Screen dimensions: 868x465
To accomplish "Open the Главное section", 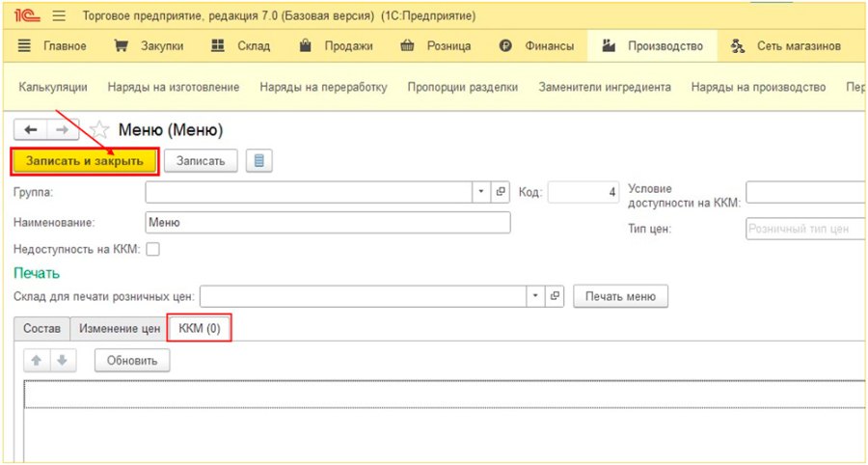I will pyautogui.click(x=52, y=46).
